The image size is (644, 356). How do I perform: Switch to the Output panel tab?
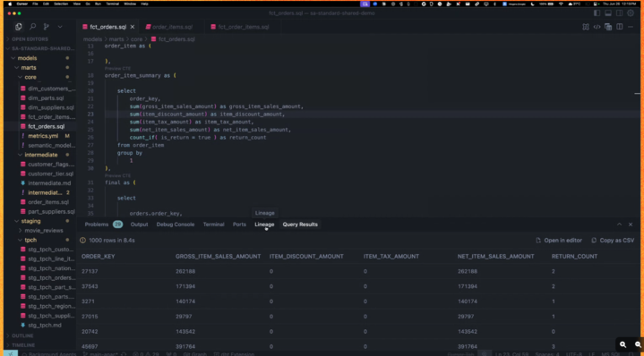pyautogui.click(x=139, y=225)
